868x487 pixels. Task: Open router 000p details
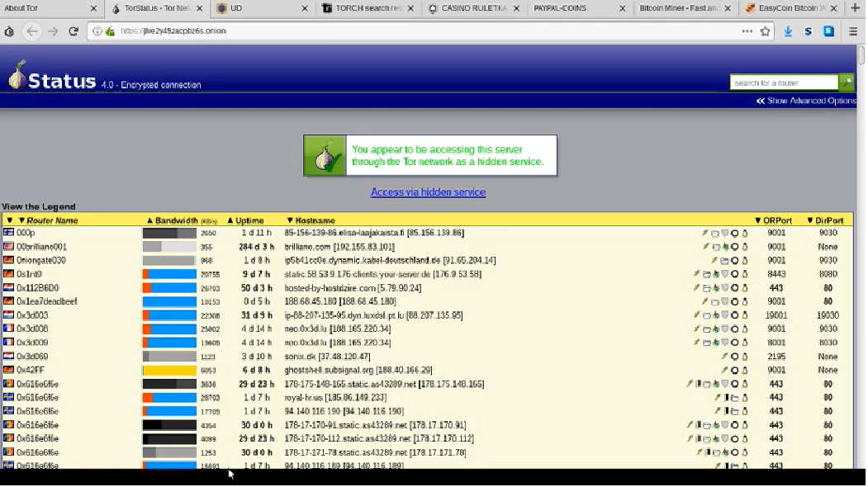[x=26, y=233]
